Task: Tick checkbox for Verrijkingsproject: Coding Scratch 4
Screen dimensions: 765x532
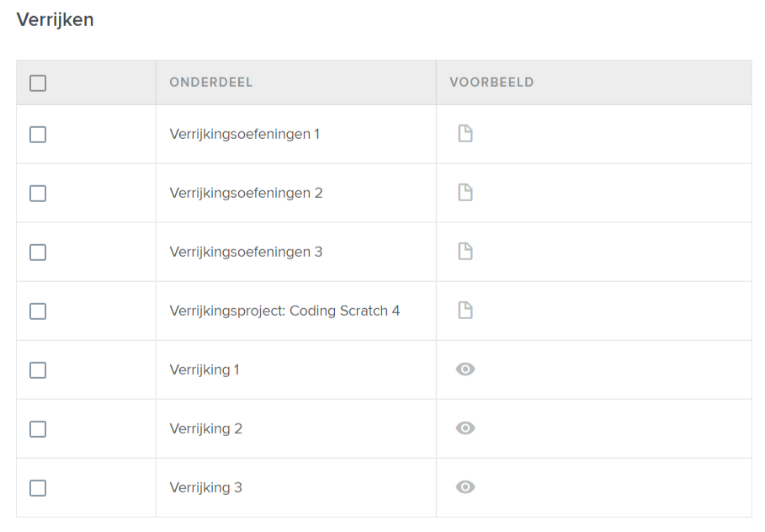Action: point(38,311)
